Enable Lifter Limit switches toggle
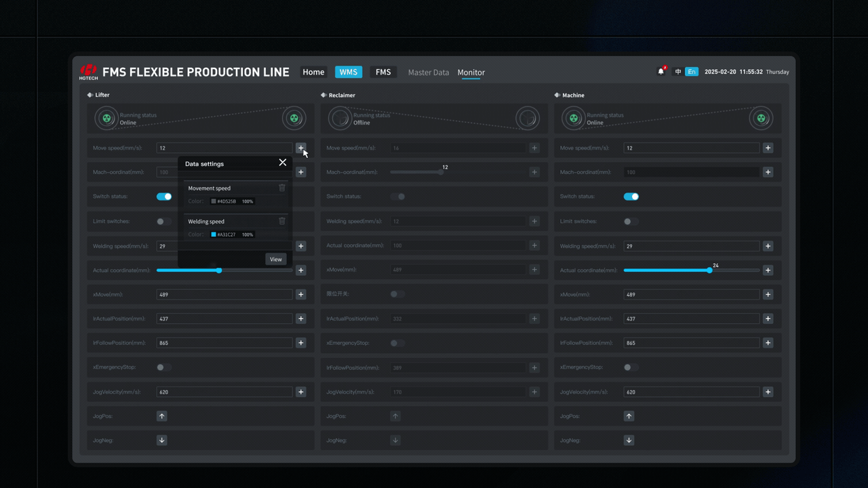Screen dimensions: 868x488 tap(164, 222)
